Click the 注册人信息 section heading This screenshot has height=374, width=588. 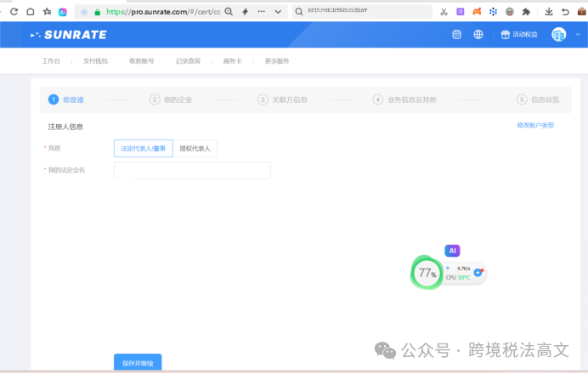(x=65, y=127)
